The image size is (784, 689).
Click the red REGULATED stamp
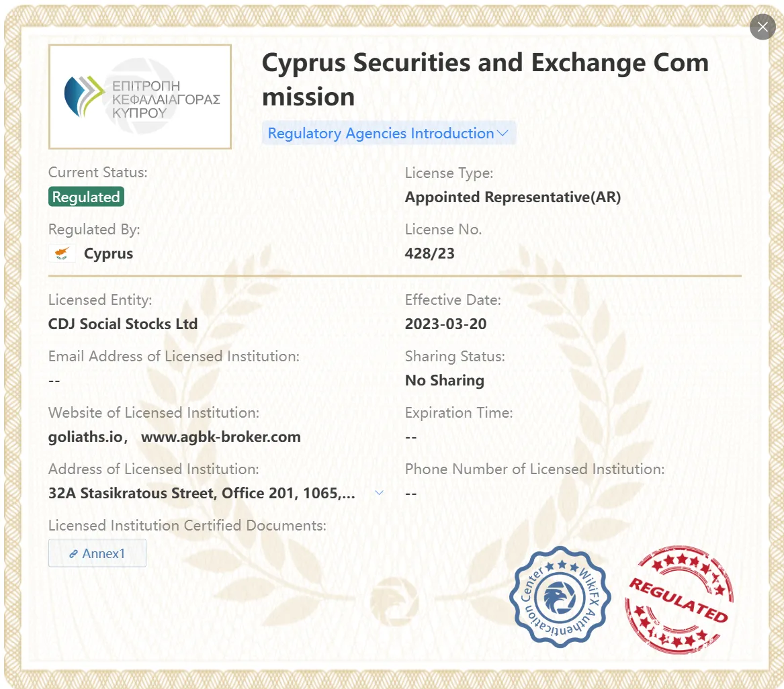pyautogui.click(x=679, y=599)
